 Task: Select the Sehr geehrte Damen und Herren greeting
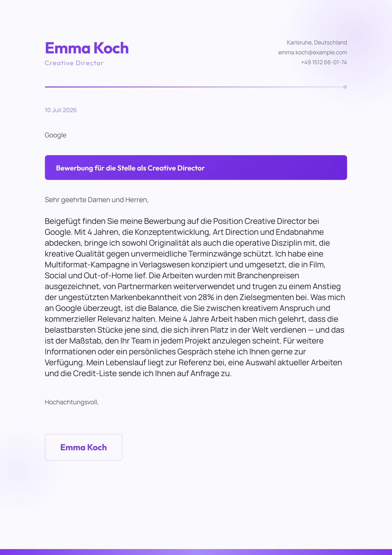point(97,200)
